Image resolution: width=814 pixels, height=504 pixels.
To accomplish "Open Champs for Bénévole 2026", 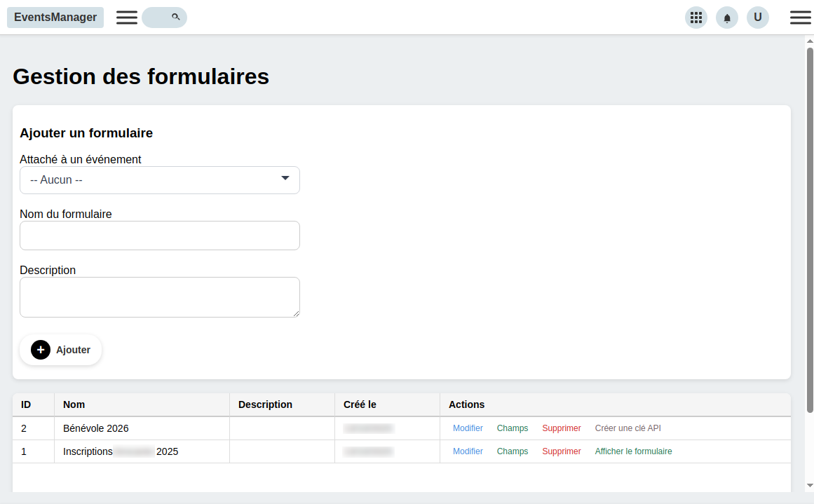I will click(513, 428).
